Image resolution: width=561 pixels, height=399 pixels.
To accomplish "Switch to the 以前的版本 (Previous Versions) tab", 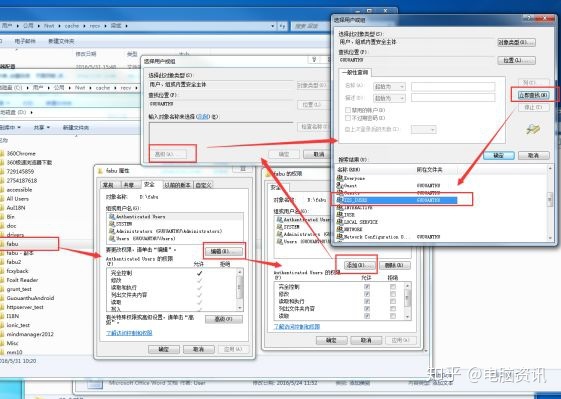I will tap(177, 185).
